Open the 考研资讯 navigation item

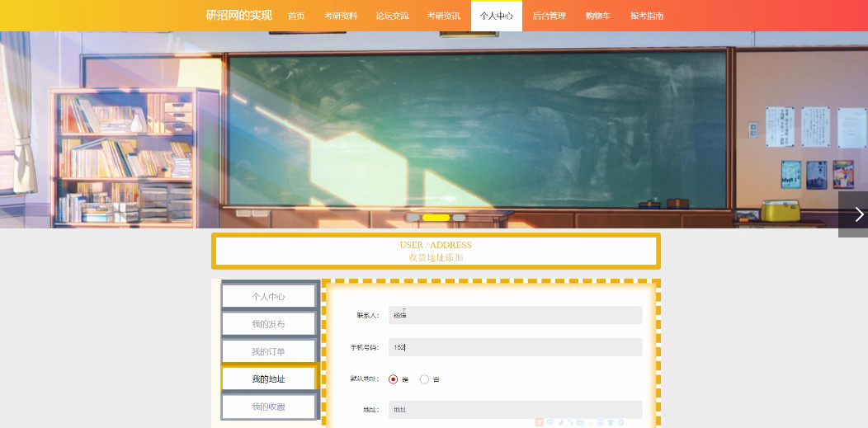point(443,16)
